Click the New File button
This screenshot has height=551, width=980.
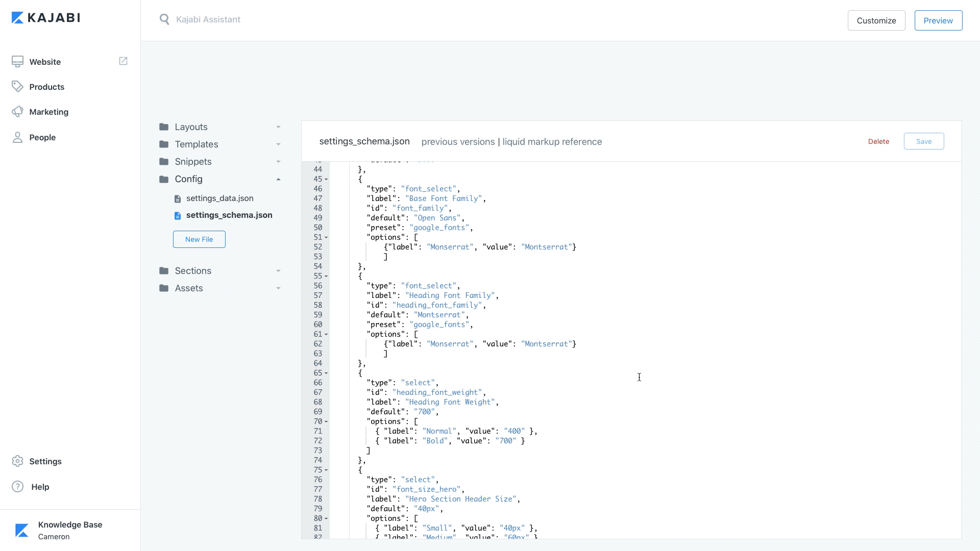pos(199,239)
